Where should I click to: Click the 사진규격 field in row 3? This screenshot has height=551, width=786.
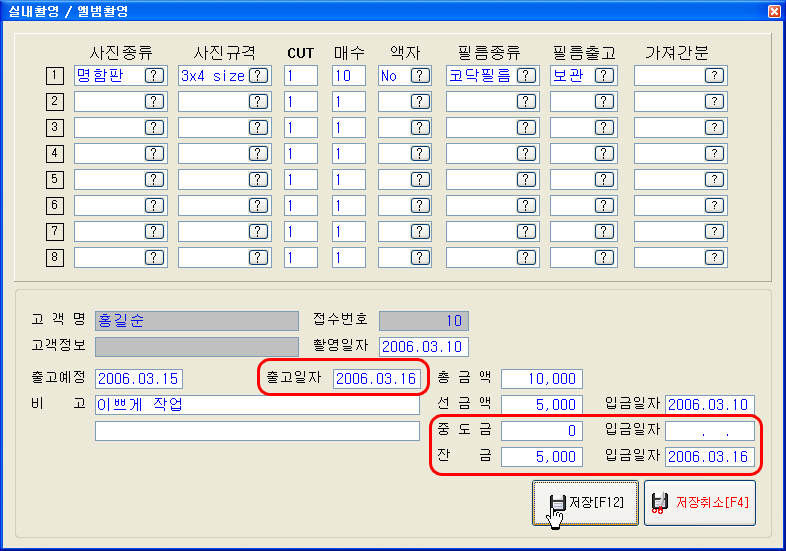[225, 128]
